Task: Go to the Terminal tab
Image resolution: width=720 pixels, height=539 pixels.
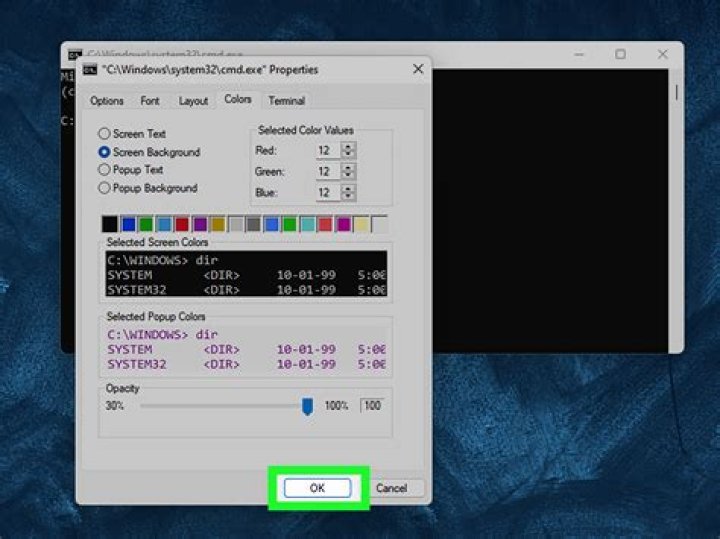Action: 287,101
